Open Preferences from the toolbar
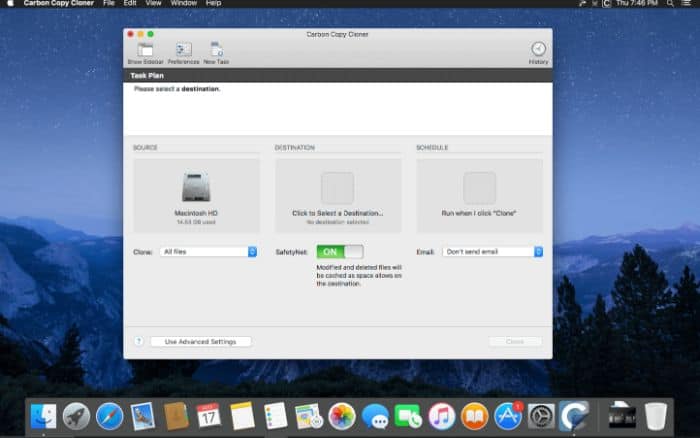The image size is (700, 438). 183,53
